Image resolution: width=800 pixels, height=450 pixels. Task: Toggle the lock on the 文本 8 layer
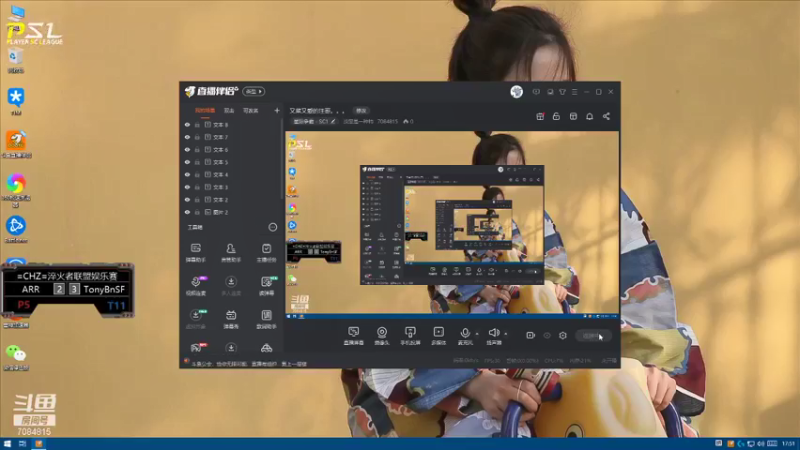(197, 124)
